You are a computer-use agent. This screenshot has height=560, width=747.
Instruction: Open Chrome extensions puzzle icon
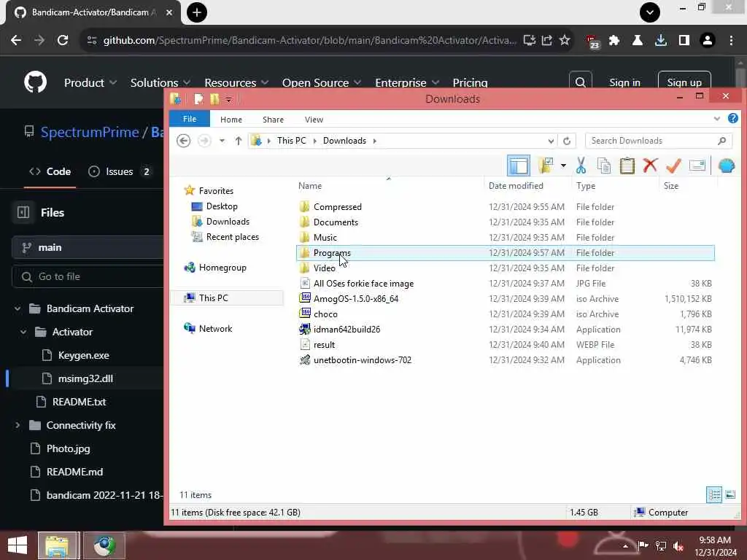click(614, 41)
